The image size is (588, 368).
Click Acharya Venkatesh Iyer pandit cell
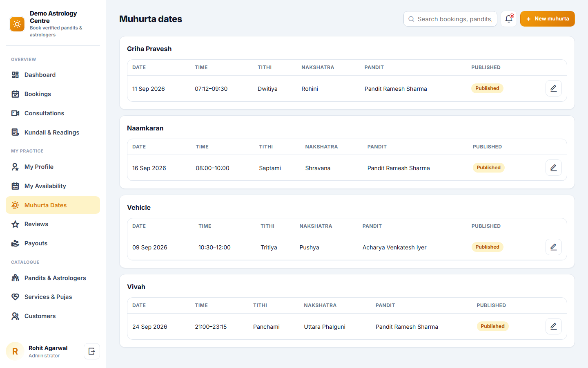pyautogui.click(x=394, y=247)
